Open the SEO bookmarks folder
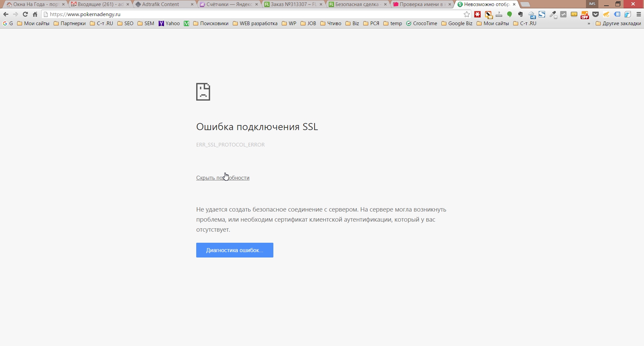The image size is (644, 346). 125,23
